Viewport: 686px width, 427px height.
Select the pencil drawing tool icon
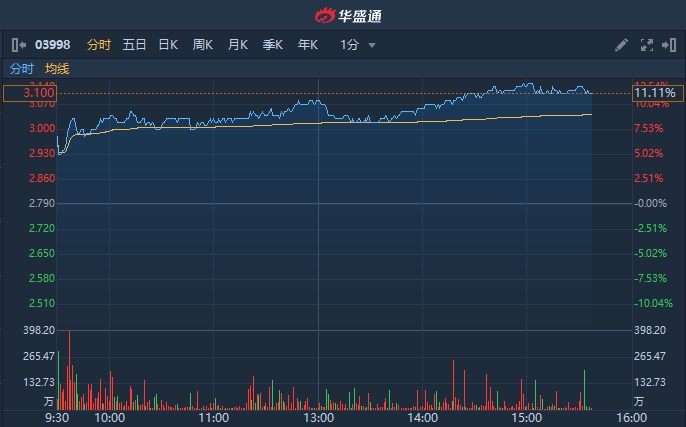click(621, 45)
